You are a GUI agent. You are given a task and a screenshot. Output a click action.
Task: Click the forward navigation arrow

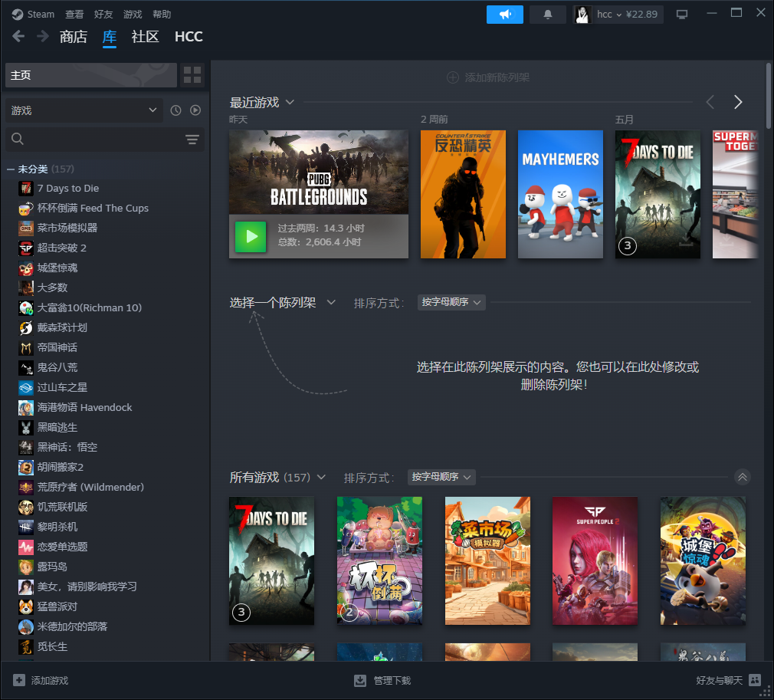coord(42,36)
